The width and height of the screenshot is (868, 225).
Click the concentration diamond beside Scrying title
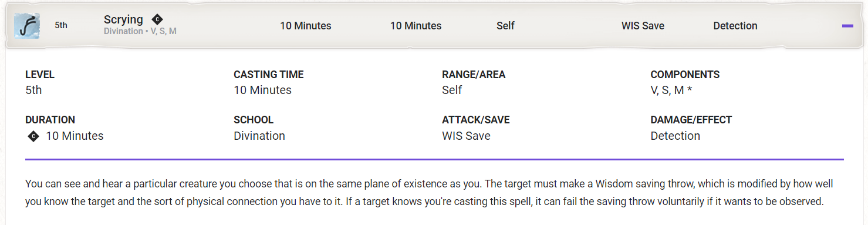(157, 19)
